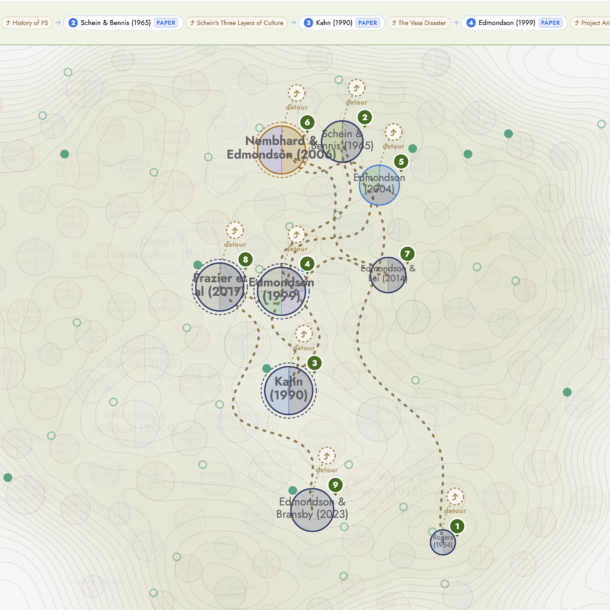
Task: Open Schein & Bennis (1965) paper step in path bar
Action: click(x=123, y=23)
